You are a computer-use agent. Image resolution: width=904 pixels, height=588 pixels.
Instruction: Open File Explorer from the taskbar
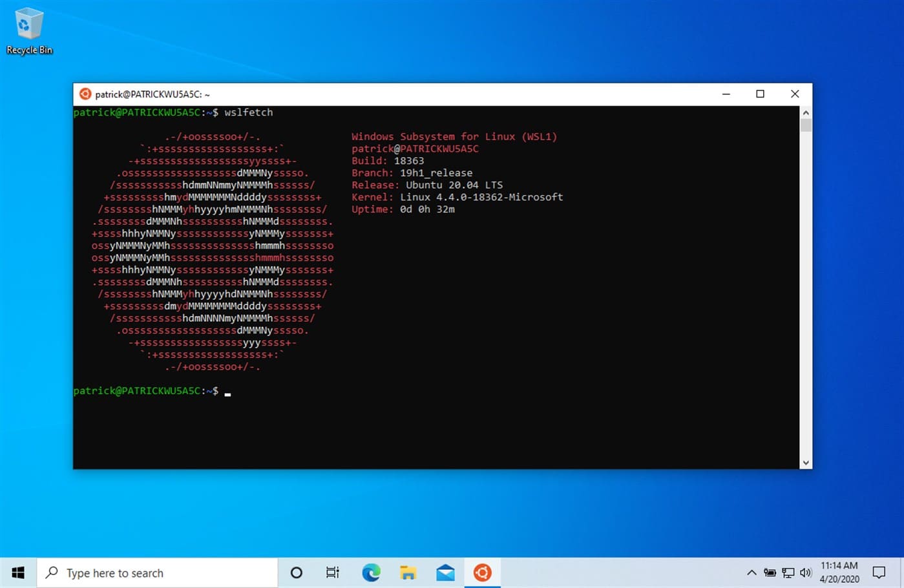[407, 572]
